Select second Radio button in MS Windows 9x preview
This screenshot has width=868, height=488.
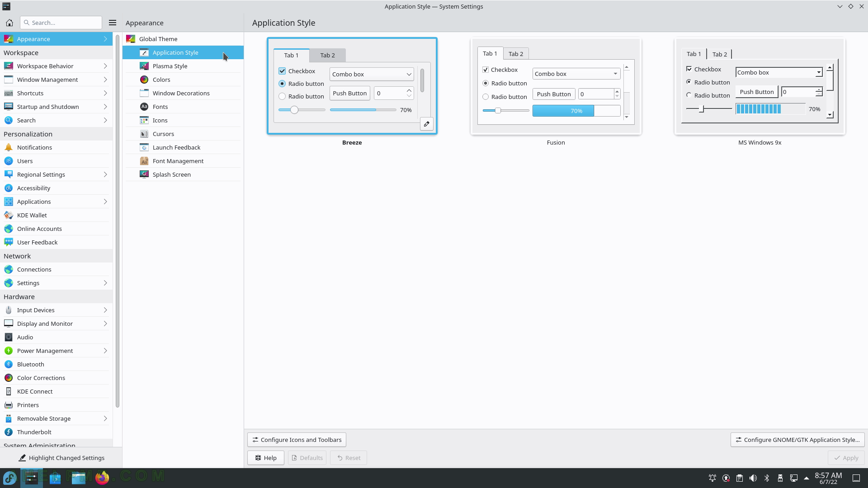689,95
